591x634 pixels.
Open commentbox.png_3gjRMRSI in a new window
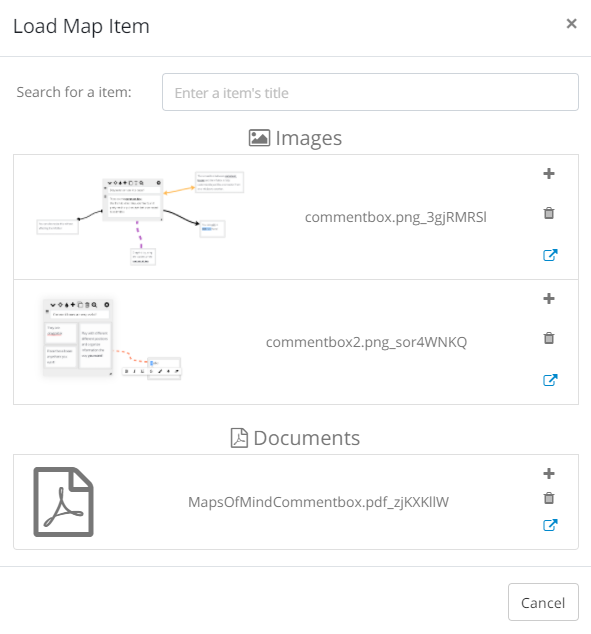coord(550,255)
